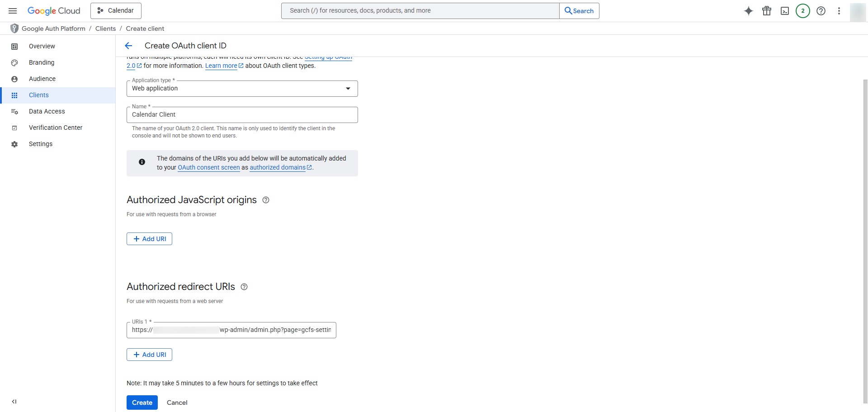Click the account avatar
This screenshot has width=868, height=412.
[858, 12]
